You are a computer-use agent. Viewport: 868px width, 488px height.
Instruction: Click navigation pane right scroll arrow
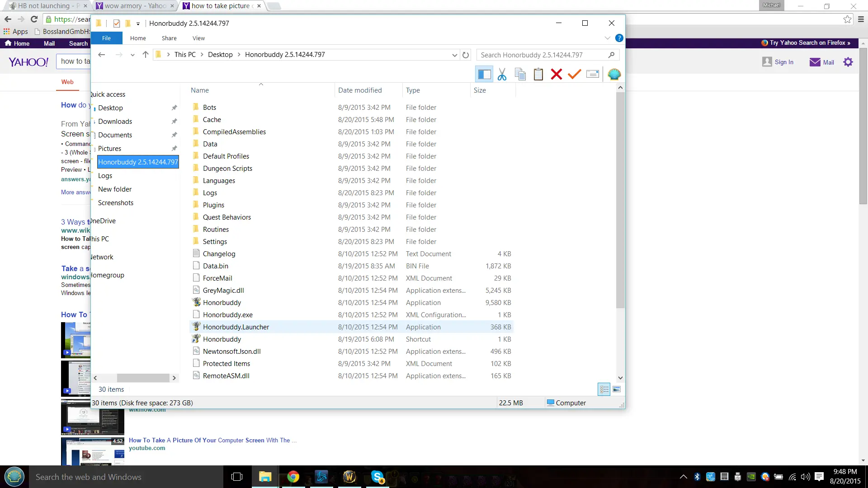174,378
